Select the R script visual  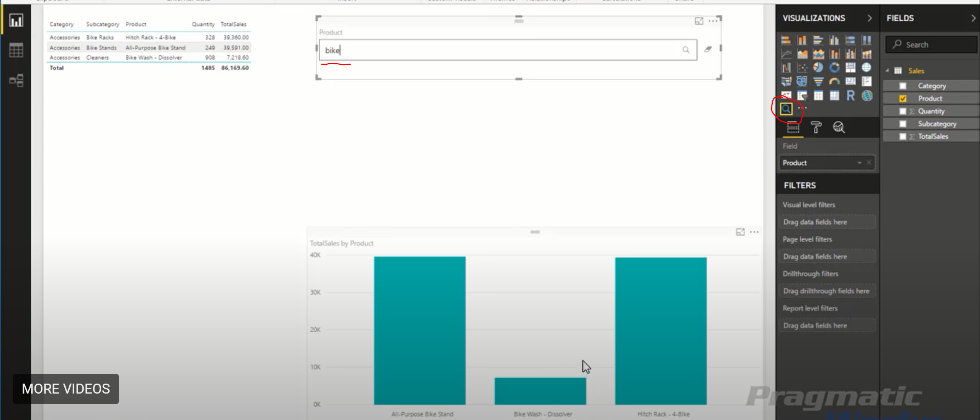pyautogui.click(x=851, y=95)
